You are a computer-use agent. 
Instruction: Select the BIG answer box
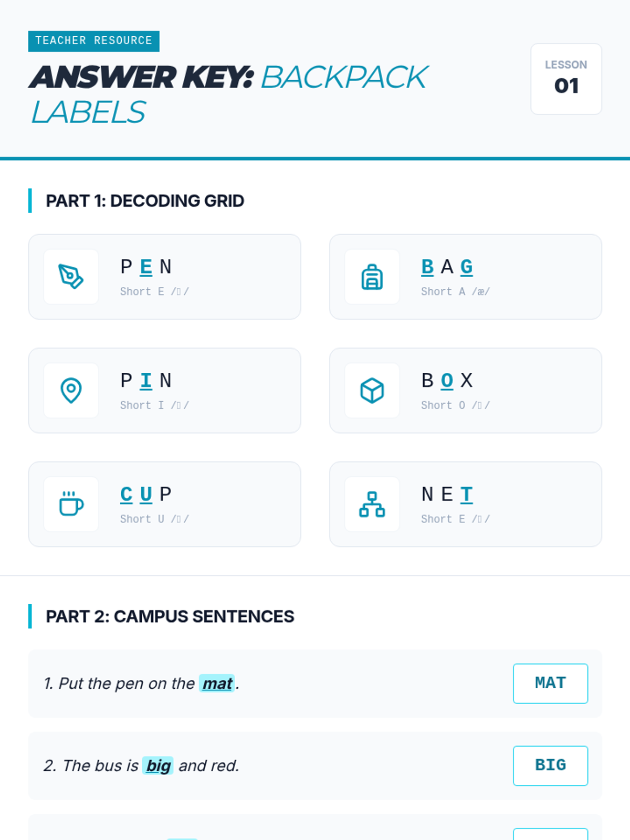tap(550, 765)
